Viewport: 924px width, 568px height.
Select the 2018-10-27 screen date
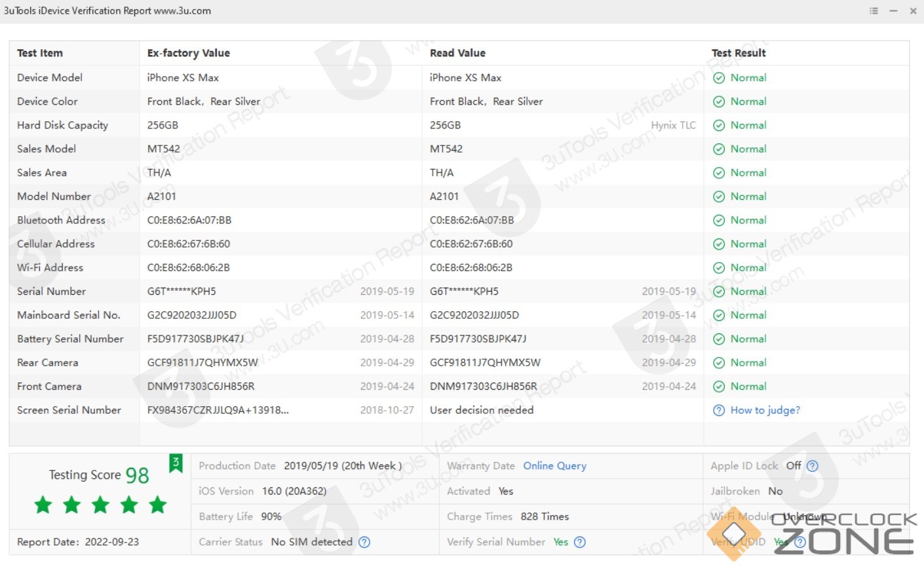point(387,410)
